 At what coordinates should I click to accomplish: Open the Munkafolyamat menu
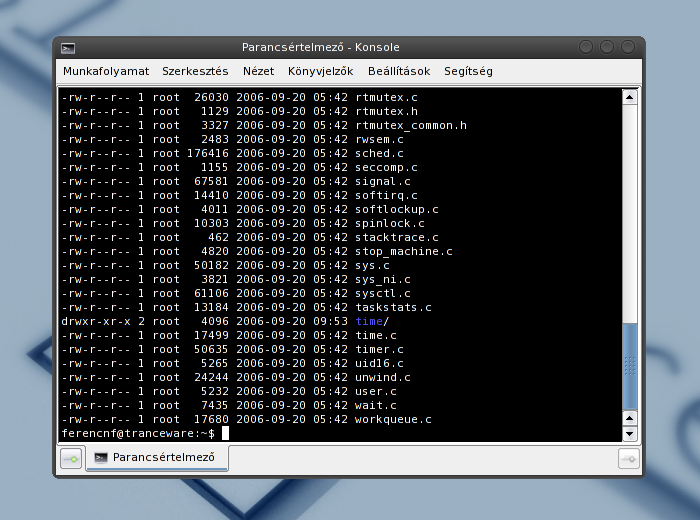pyautogui.click(x=106, y=71)
